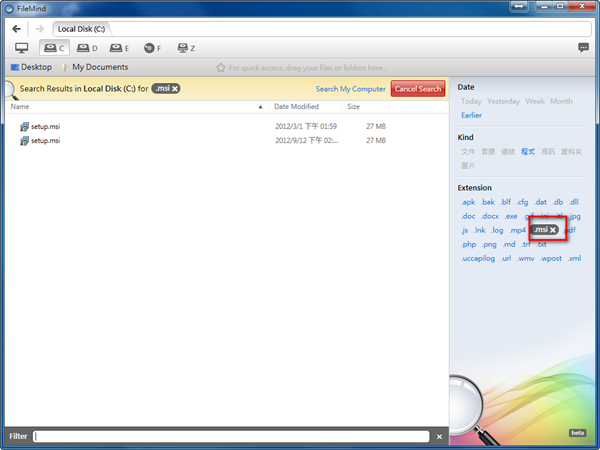Filter by .dll extension
The image size is (600, 450).
point(573,202)
